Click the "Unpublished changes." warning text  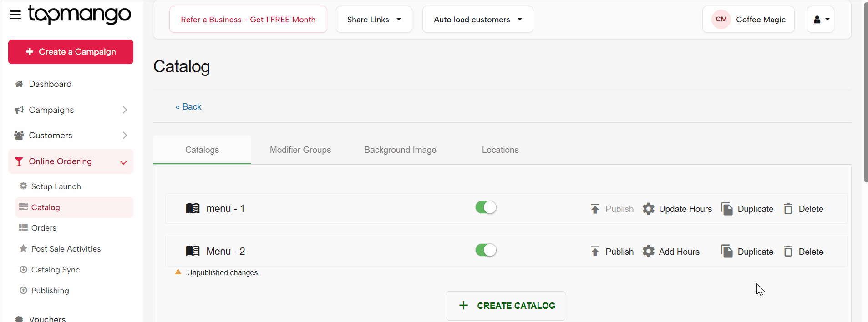click(223, 273)
